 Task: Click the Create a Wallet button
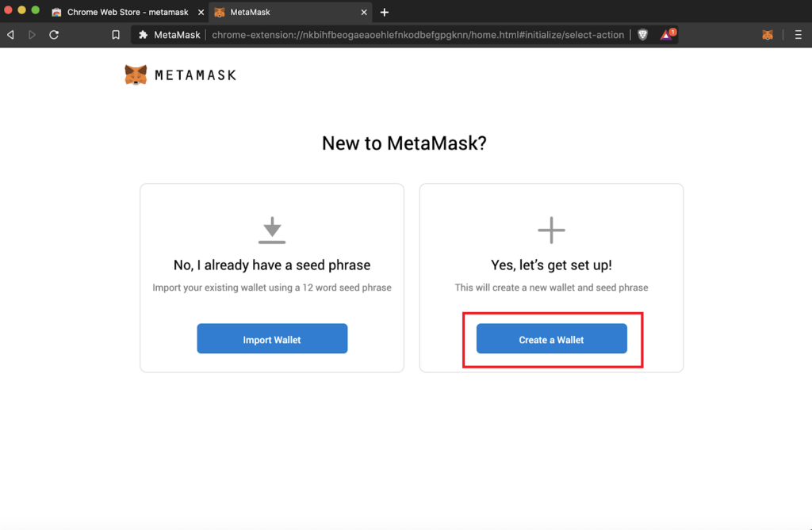[x=551, y=338]
